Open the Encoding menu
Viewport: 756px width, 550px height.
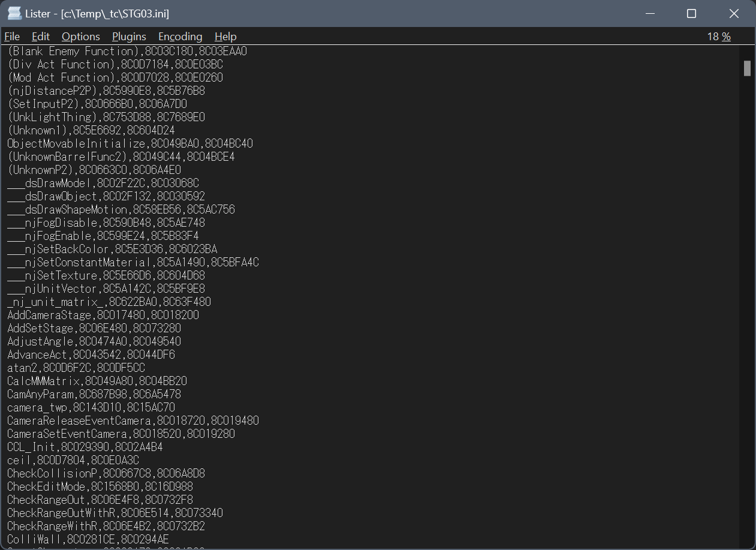coord(180,37)
